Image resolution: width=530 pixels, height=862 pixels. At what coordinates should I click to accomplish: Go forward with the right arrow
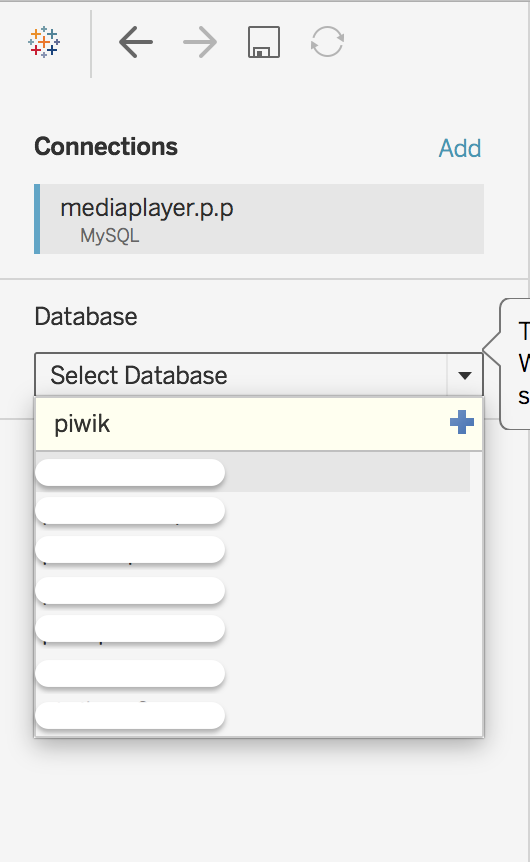coord(200,42)
